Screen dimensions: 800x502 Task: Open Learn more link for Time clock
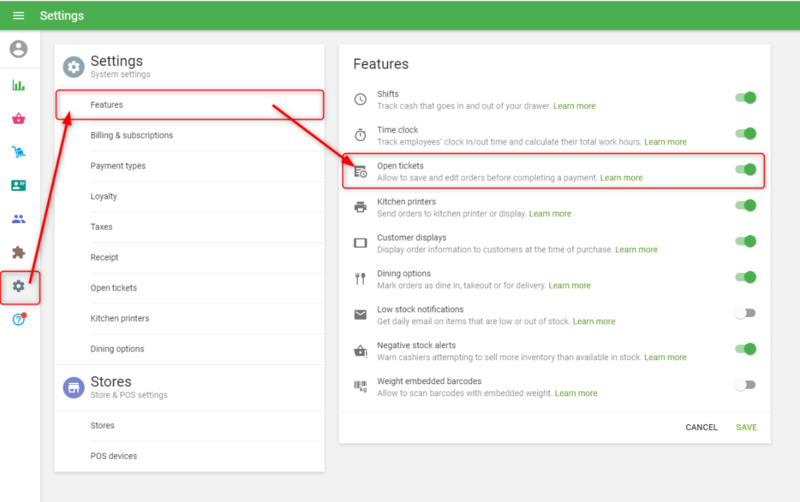(665, 142)
